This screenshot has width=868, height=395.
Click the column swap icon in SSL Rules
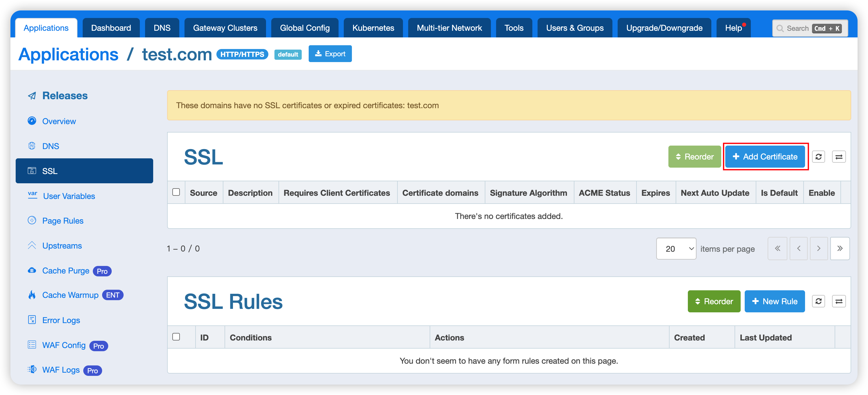tap(839, 301)
